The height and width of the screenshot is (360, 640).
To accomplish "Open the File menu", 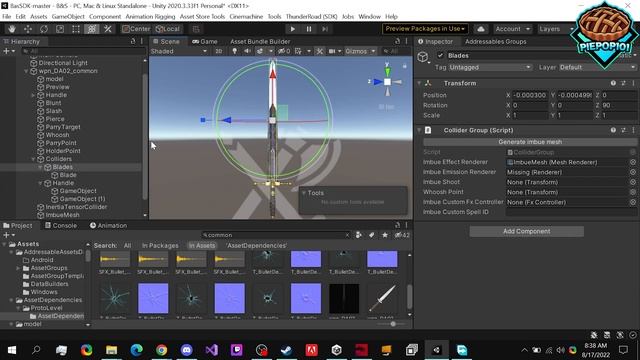I will [x=7, y=17].
